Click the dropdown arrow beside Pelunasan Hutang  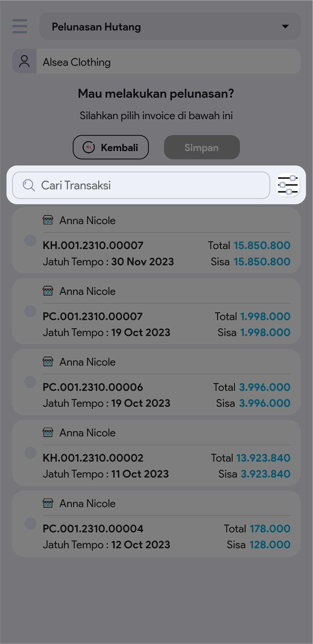(285, 26)
